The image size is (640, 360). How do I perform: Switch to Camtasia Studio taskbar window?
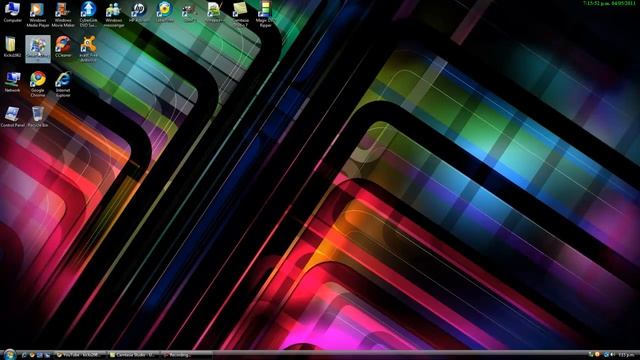(x=133, y=355)
